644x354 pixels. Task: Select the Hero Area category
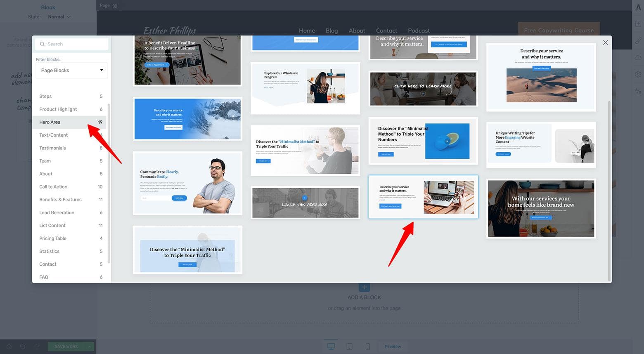(50, 122)
